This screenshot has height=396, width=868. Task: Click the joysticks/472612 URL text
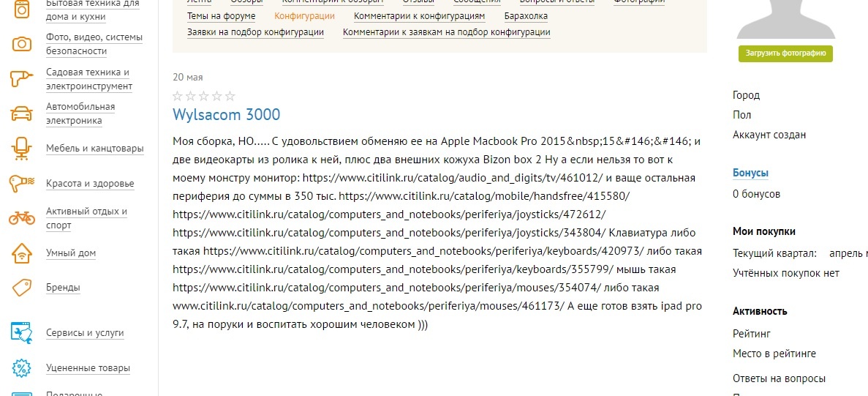(x=389, y=214)
